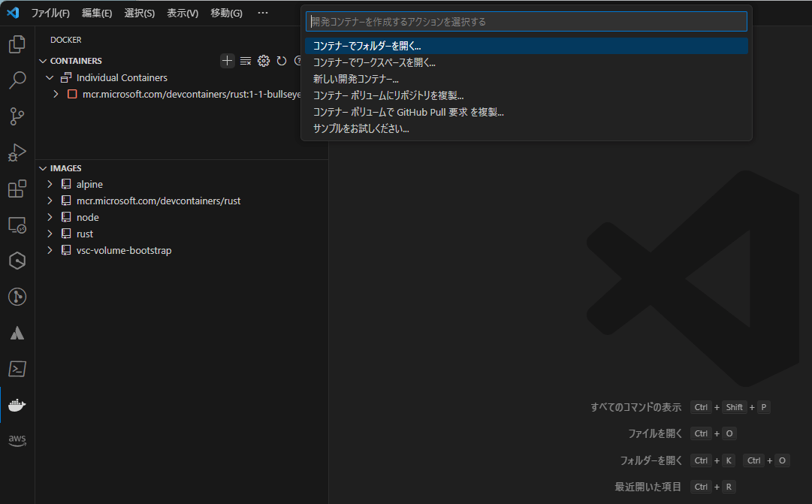Open the Extensions view icon
This screenshot has width=812, height=504.
coord(17,189)
